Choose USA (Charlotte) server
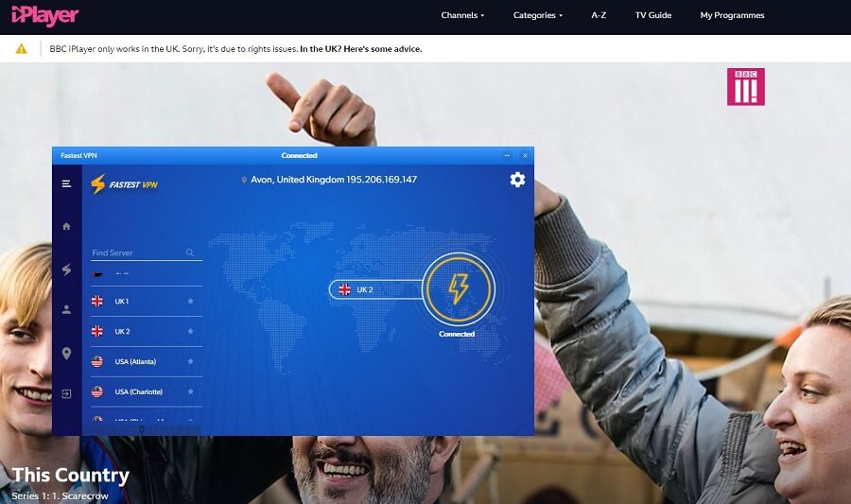The image size is (851, 504). [147, 391]
